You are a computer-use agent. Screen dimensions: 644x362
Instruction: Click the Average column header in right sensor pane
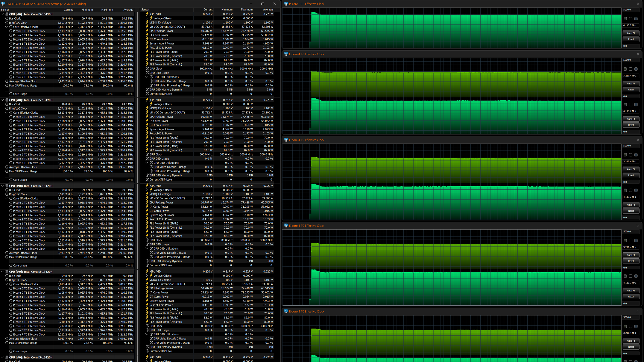click(264, 9)
